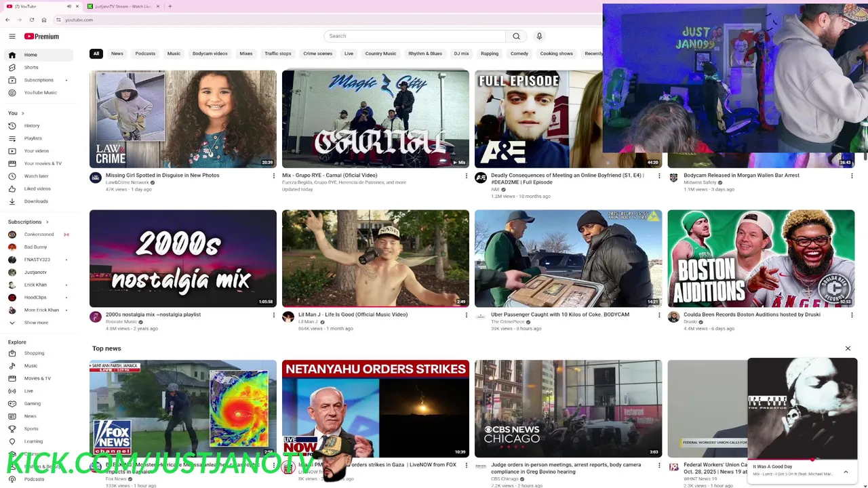Select the News filter chip
The width and height of the screenshot is (868, 488).
tap(117, 54)
